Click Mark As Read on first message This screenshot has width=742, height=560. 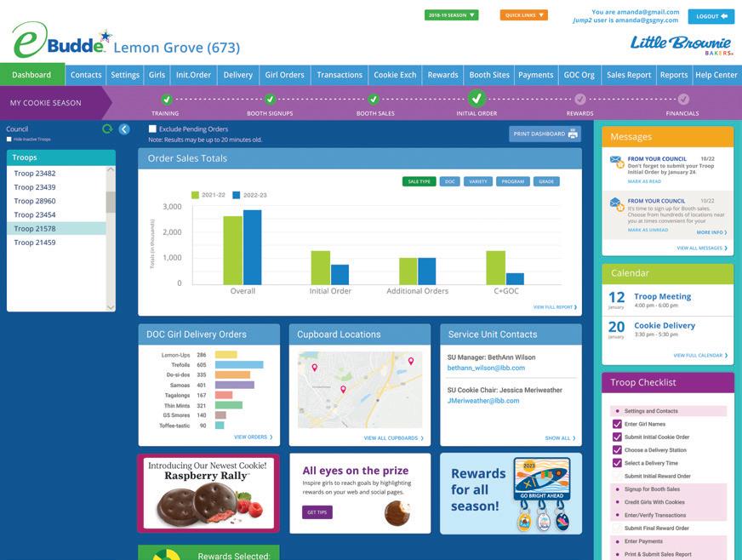(644, 181)
